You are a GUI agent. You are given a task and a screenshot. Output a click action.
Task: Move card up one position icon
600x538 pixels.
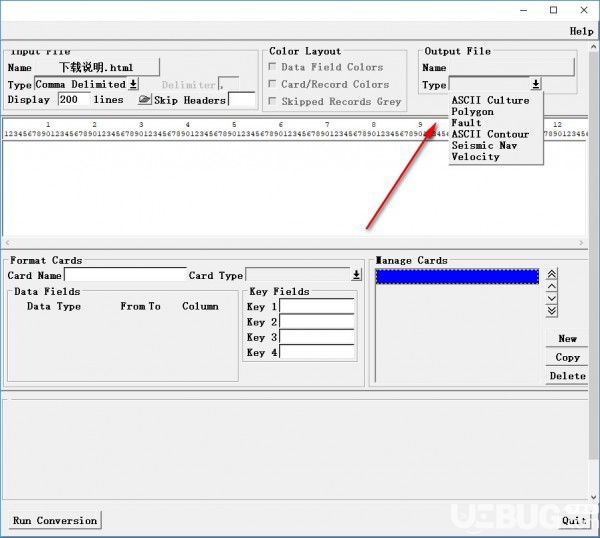click(551, 286)
